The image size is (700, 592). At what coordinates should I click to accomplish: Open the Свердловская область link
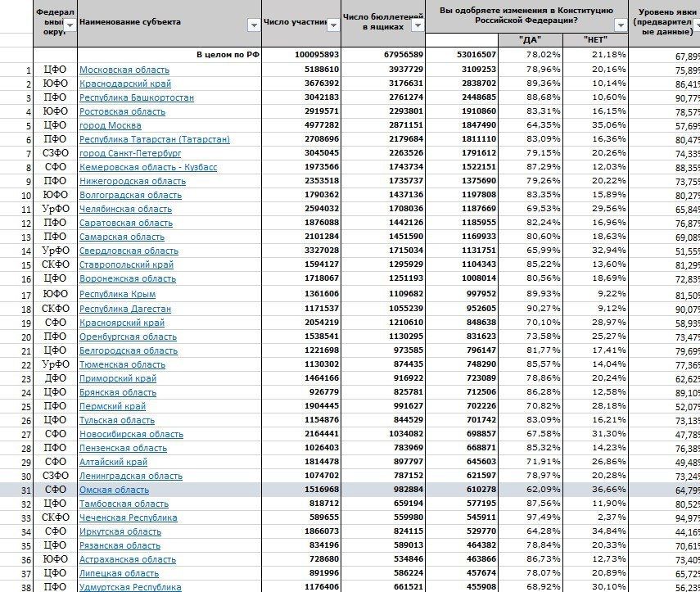pos(129,251)
